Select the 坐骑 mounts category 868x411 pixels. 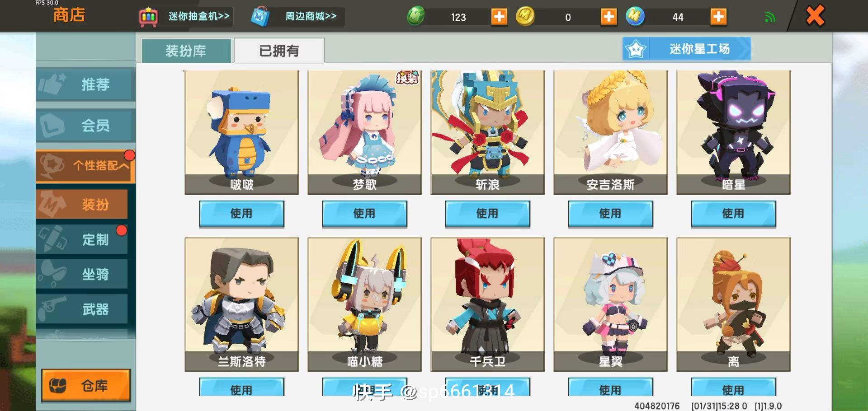(x=82, y=274)
